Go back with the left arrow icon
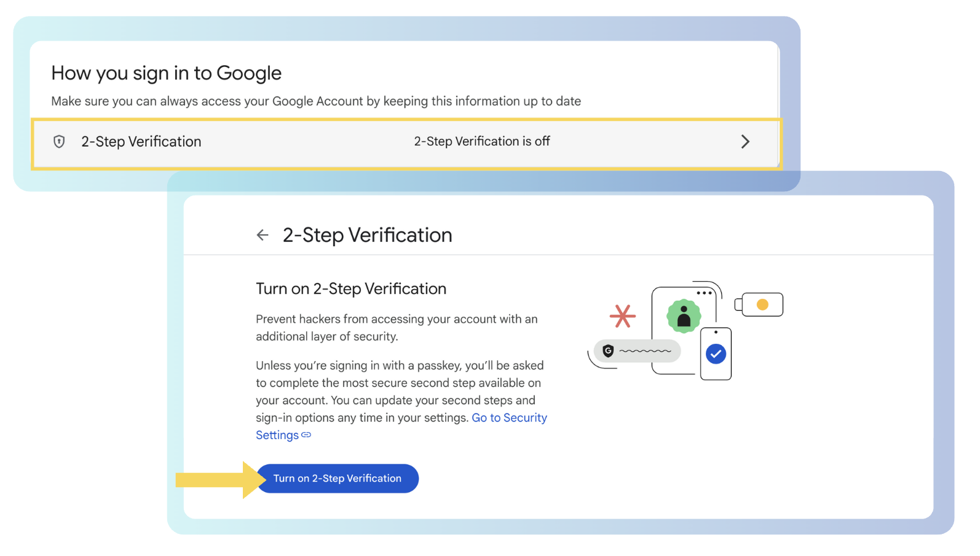980x556 pixels. tap(263, 235)
